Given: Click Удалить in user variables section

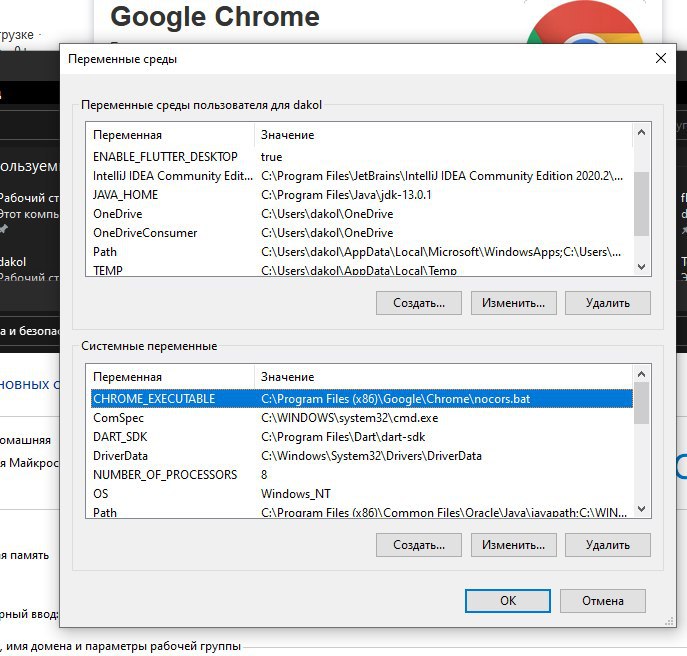Looking at the screenshot, I should point(608,303).
